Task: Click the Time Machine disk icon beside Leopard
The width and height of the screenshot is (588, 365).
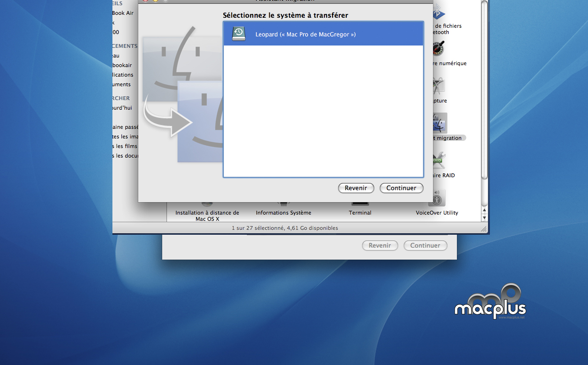Action: pos(238,34)
